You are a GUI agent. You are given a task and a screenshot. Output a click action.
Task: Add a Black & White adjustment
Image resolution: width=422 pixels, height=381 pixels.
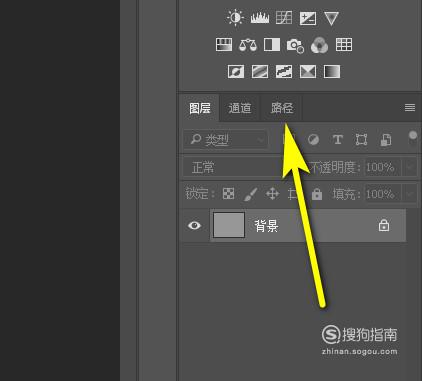tap(272, 45)
